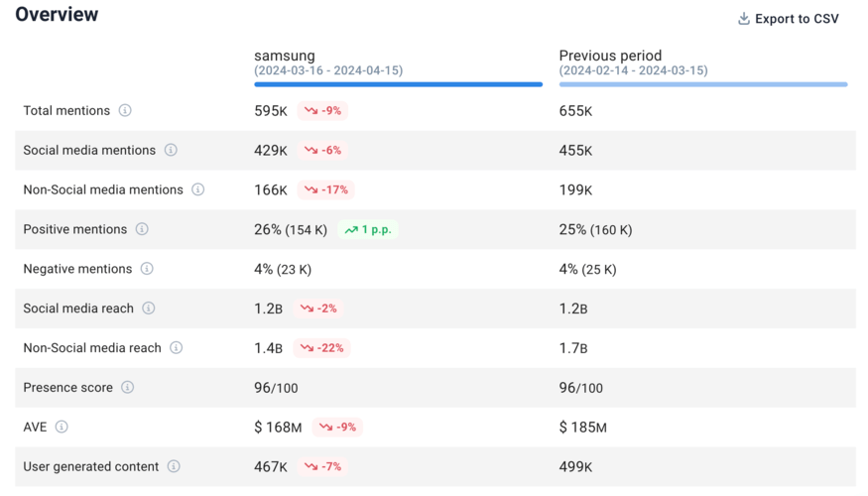Image resolution: width=868 pixels, height=496 pixels.
Task: Click info icon for Non-Social media reach
Action: coord(177,348)
